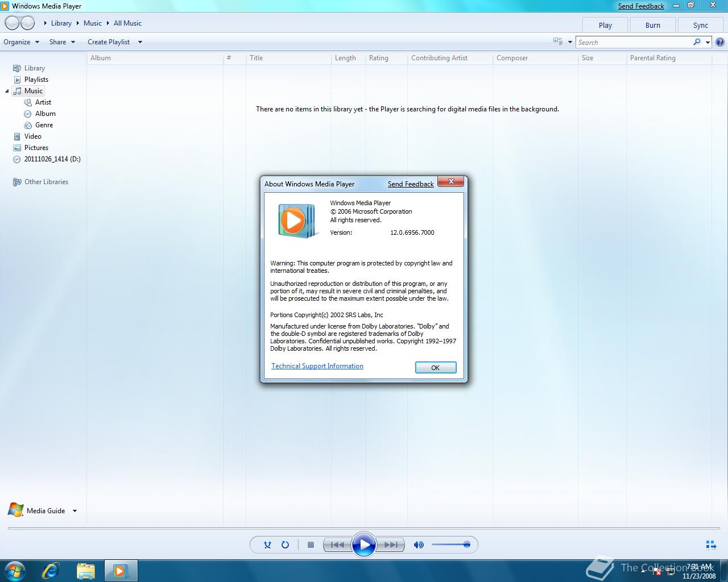Open the Organize menu
728x582 pixels.
[x=22, y=42]
